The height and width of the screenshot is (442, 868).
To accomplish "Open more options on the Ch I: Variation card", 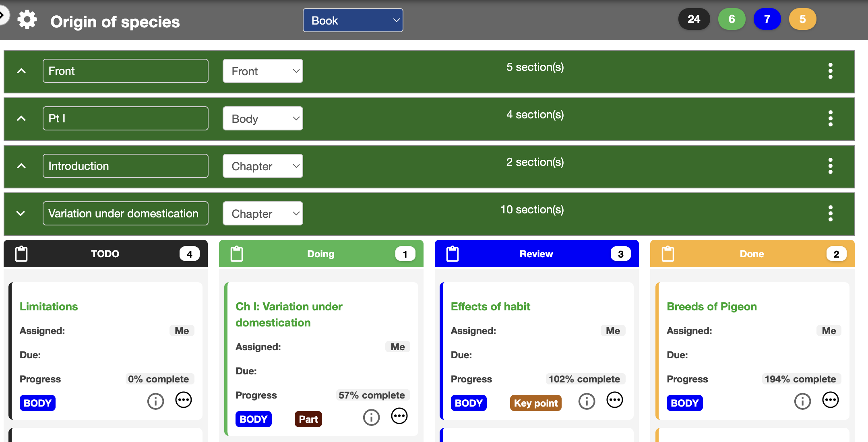I will pos(399,416).
